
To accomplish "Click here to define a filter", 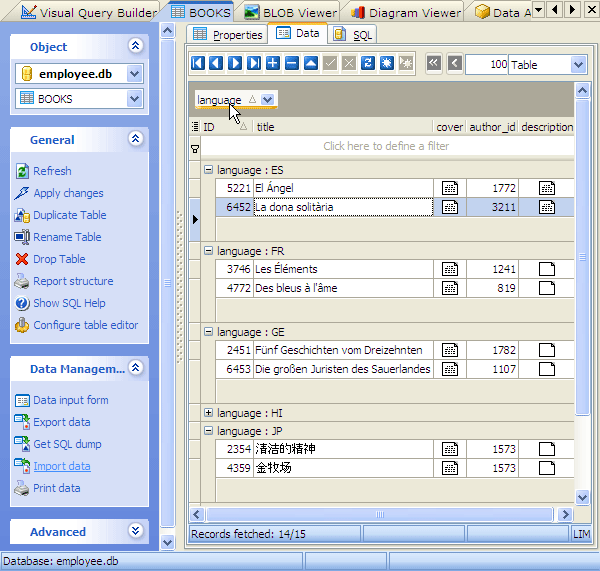I will pyautogui.click(x=386, y=146).
